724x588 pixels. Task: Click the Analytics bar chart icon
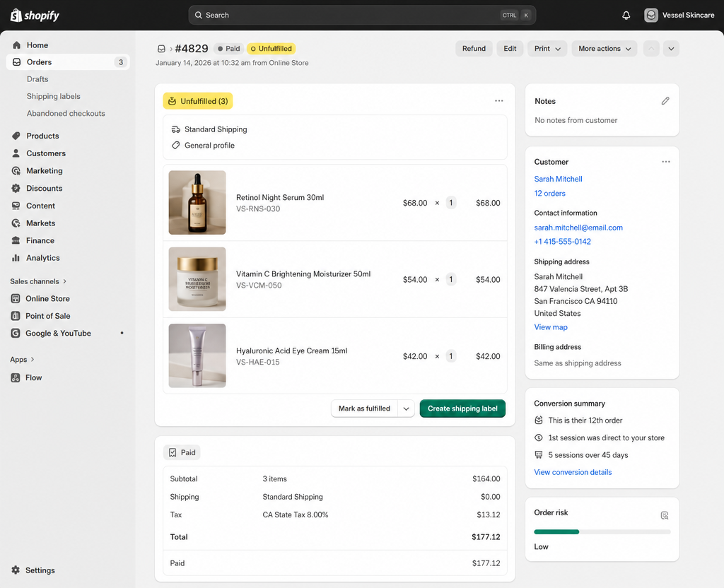(x=16, y=258)
